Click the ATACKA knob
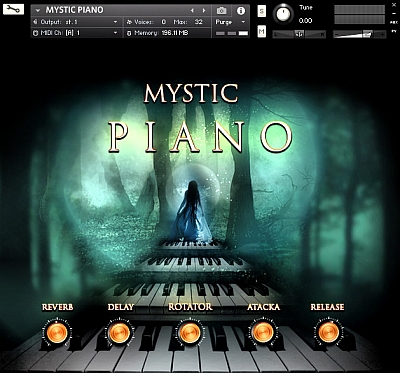 point(263,332)
